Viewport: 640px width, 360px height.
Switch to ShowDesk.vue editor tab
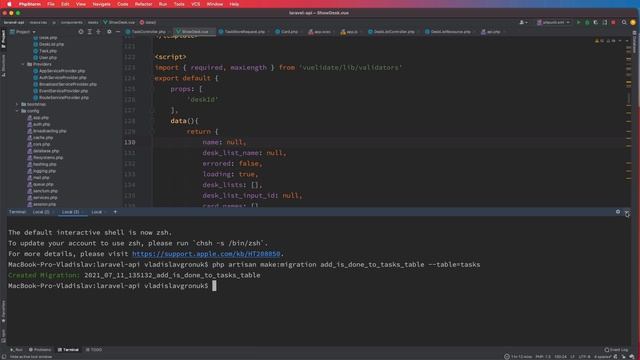[x=194, y=31]
